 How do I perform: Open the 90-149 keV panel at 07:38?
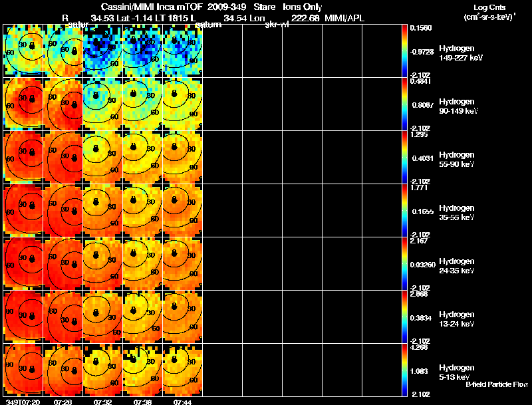point(143,104)
